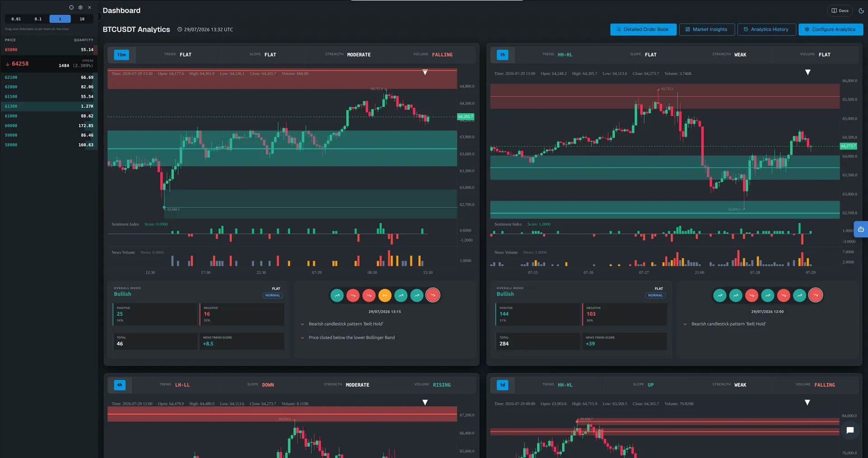Select the 4h timeframe badge
Image resolution: width=868 pixels, height=458 pixels.
119,385
